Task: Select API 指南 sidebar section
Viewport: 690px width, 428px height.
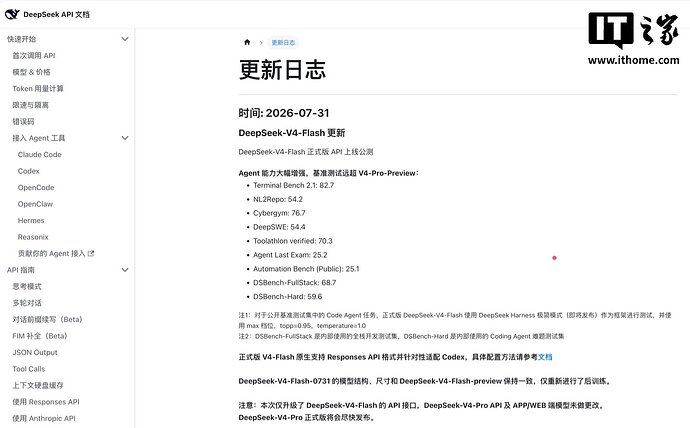Action: 21,270
